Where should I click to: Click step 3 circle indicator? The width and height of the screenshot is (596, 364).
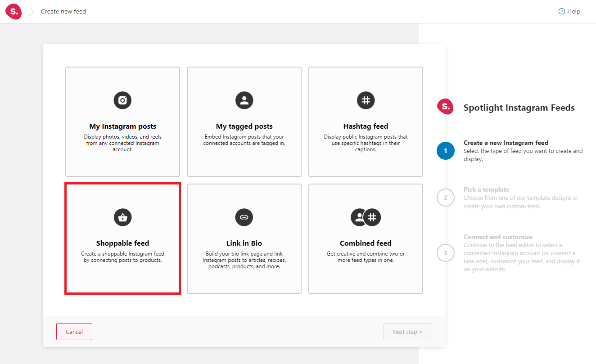click(446, 253)
